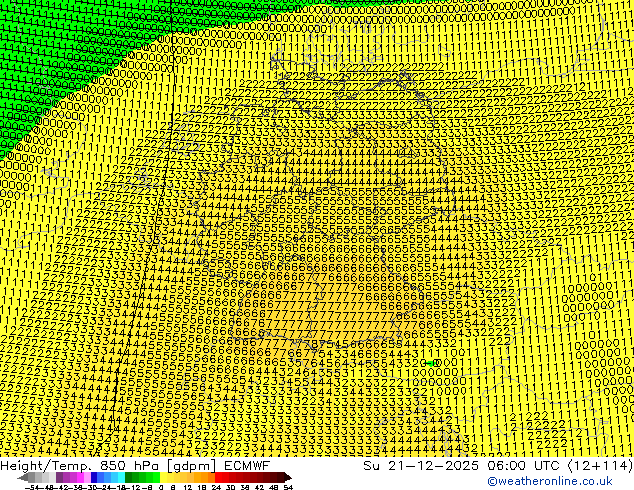
Task: Open the weatheronline.co.uk copyright link
Action: coord(550,481)
